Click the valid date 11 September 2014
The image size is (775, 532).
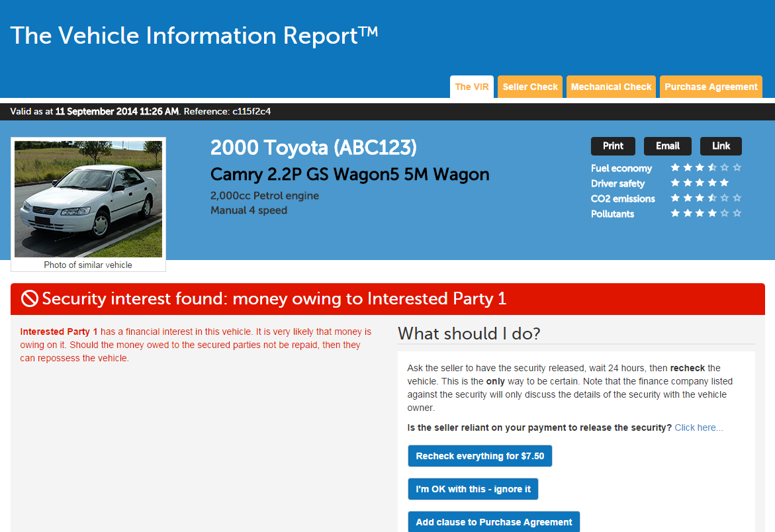click(97, 112)
